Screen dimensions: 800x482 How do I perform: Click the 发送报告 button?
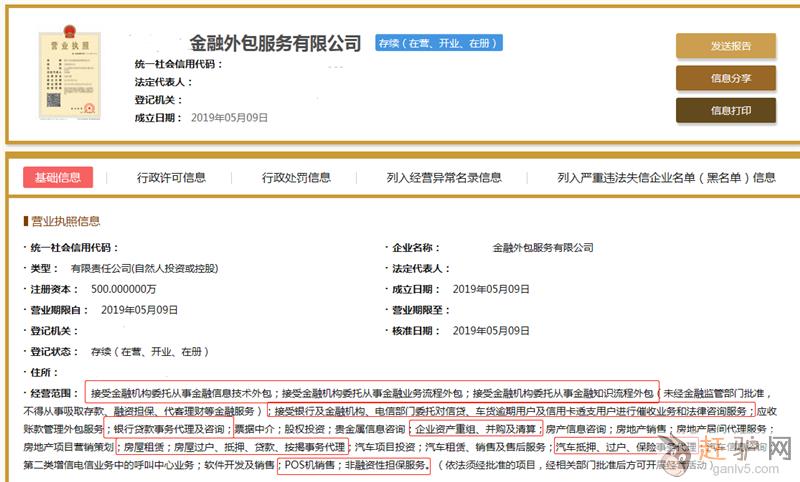[726, 46]
